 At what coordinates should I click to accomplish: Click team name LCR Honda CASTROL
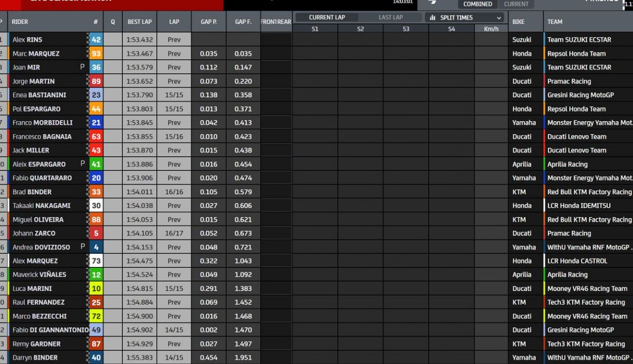577,261
